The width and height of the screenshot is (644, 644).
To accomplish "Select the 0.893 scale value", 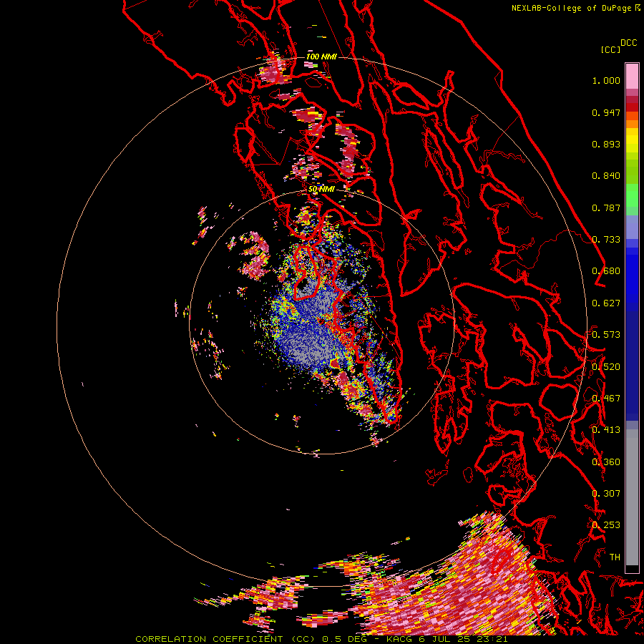I will tap(606, 144).
